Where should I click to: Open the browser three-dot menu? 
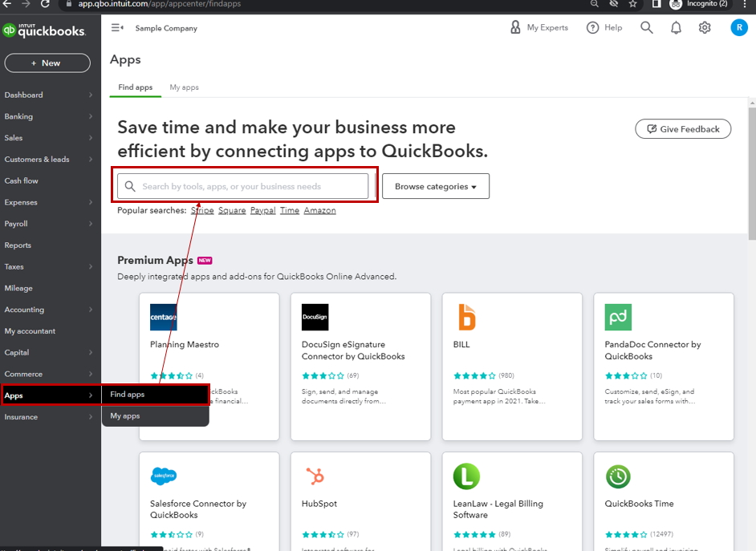(x=746, y=4)
